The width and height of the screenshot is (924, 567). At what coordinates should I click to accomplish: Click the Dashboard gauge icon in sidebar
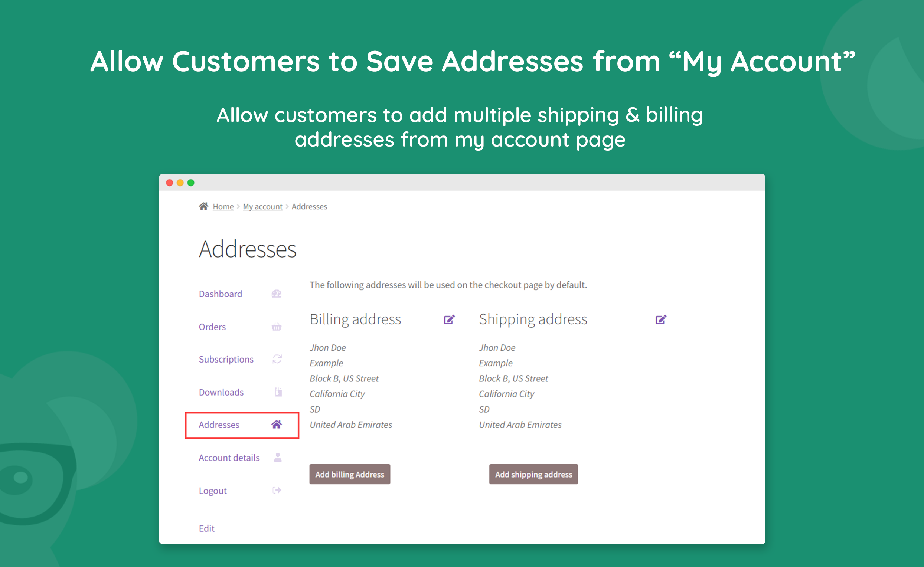pyautogui.click(x=277, y=294)
